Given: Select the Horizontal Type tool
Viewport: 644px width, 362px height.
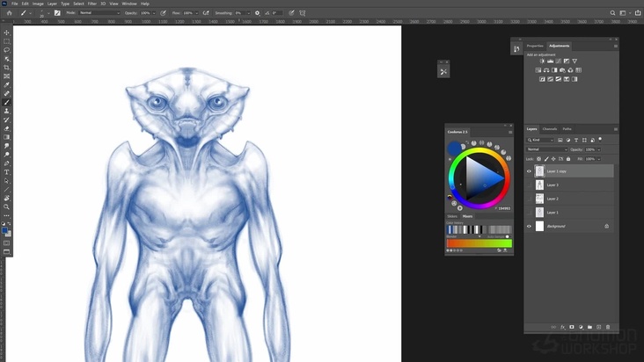Looking at the screenshot, I should [x=6, y=172].
